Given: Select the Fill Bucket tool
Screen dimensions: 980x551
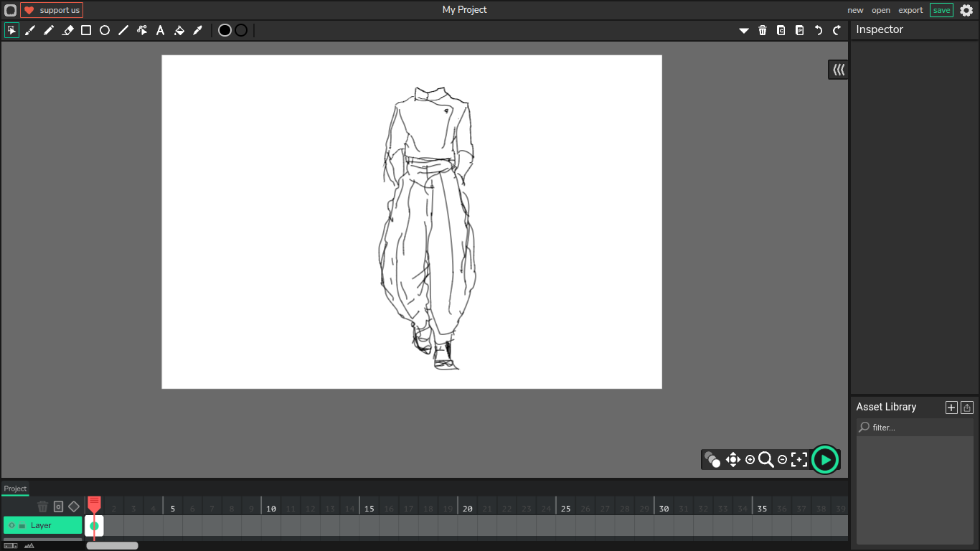Looking at the screenshot, I should click(179, 30).
